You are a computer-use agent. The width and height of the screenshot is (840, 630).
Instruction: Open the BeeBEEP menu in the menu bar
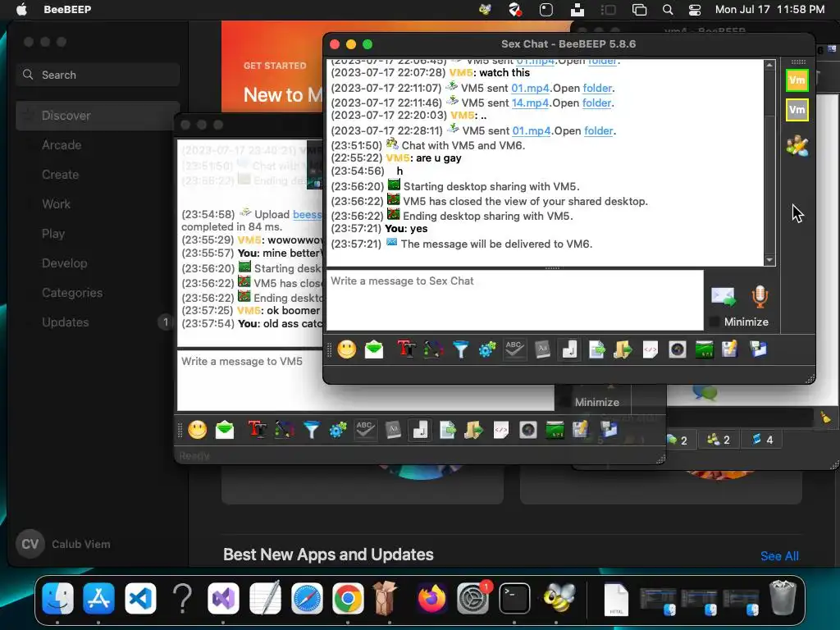(x=67, y=9)
